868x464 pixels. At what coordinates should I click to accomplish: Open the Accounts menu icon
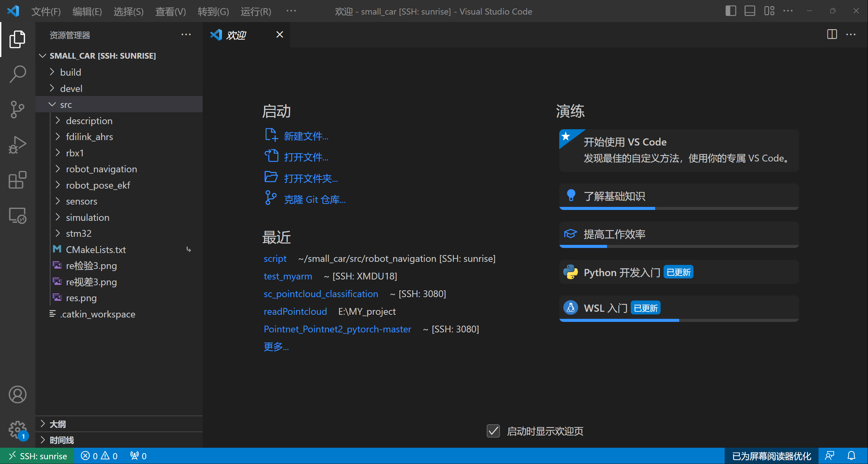tap(17, 394)
